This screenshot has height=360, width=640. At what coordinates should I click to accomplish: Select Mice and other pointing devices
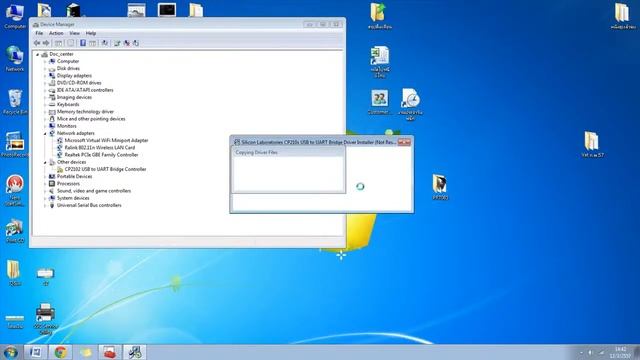(x=91, y=119)
